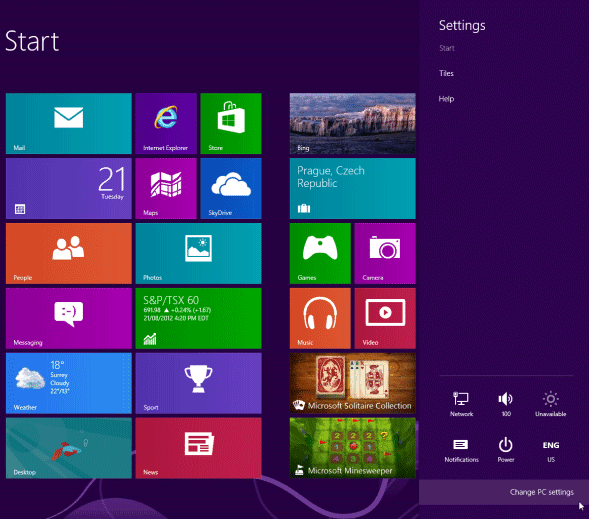Open the Calendar tile showing 21 Tuesday

(x=69, y=189)
